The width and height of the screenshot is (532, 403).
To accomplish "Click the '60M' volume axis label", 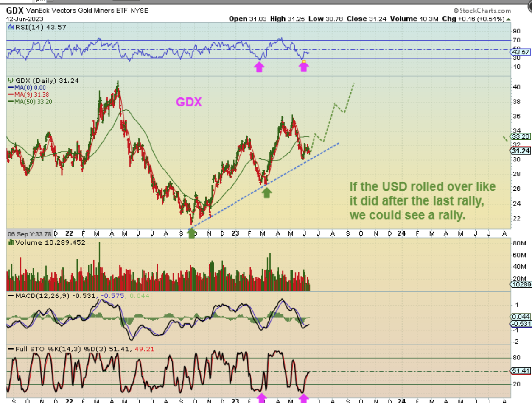I will (519, 255).
